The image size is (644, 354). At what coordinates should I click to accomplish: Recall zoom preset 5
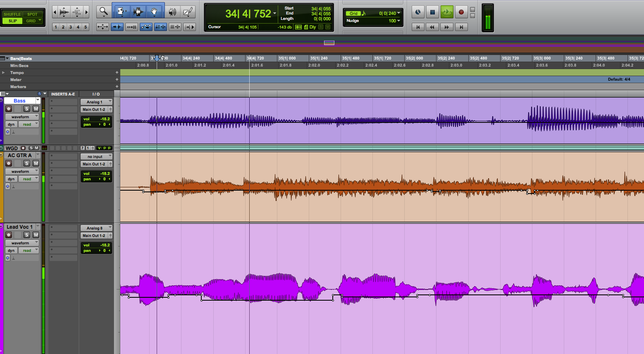point(86,27)
